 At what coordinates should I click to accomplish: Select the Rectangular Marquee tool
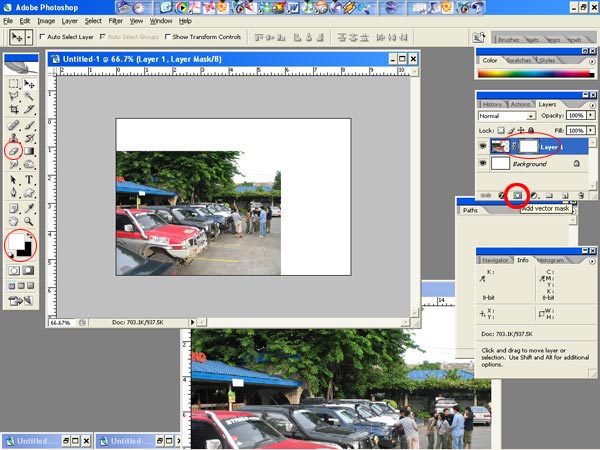tap(13, 84)
